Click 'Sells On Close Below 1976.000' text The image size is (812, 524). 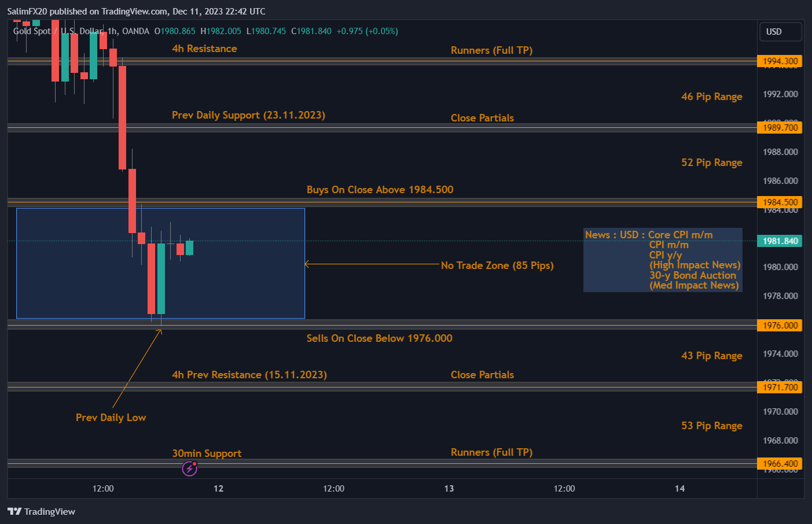[x=380, y=338]
